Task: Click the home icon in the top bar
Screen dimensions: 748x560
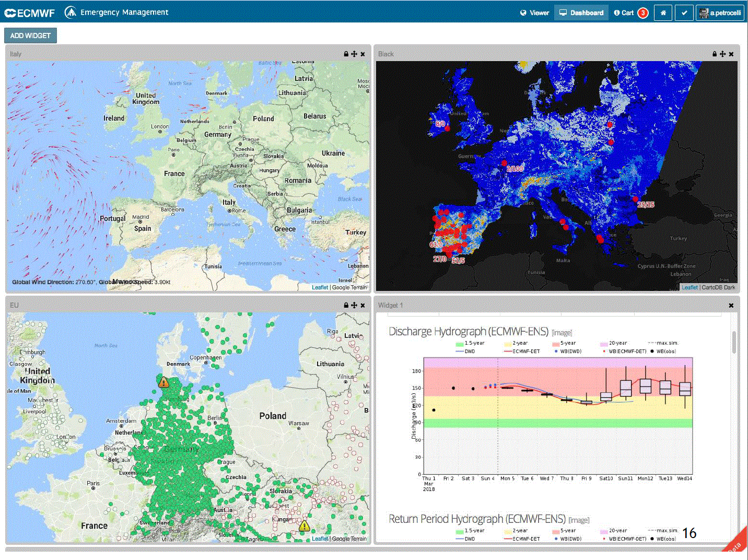Action: click(x=663, y=13)
